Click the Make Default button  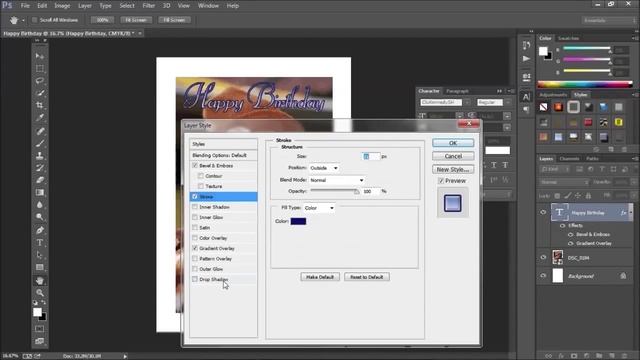pyautogui.click(x=320, y=277)
